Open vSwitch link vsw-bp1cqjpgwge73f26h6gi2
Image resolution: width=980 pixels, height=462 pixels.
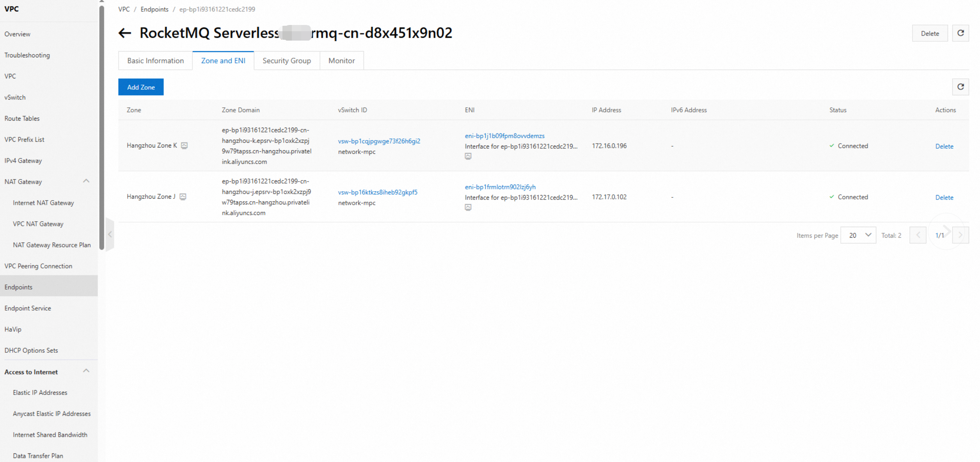pos(379,141)
